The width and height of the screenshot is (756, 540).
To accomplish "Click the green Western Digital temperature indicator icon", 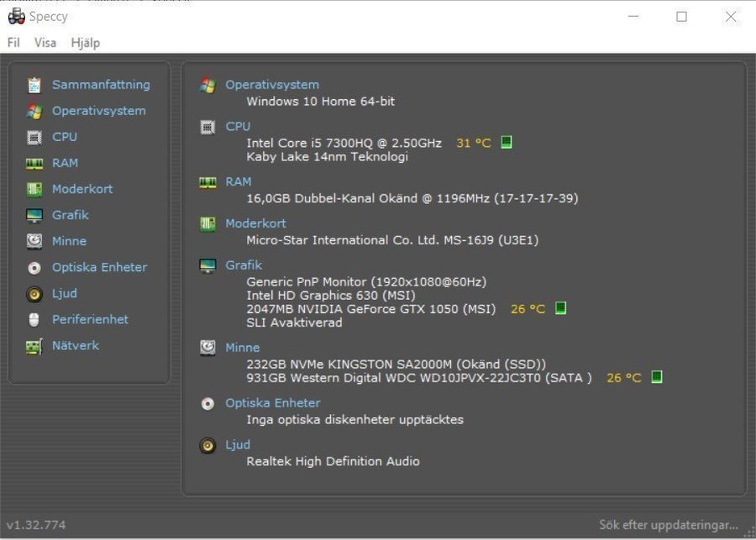I will (657, 377).
